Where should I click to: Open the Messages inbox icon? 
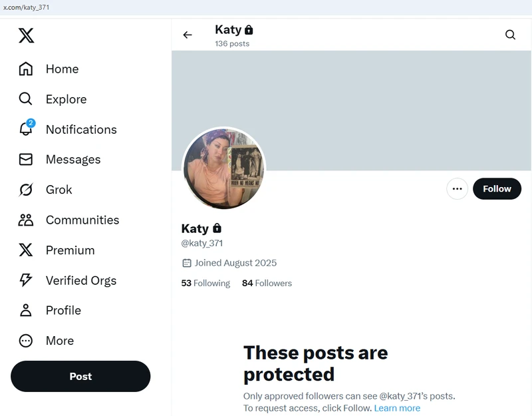point(25,159)
